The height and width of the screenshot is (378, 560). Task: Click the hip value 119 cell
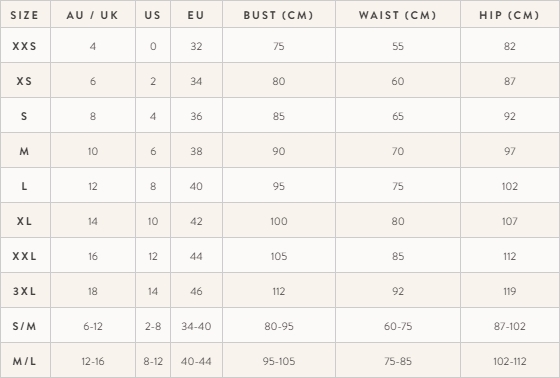tap(510, 291)
